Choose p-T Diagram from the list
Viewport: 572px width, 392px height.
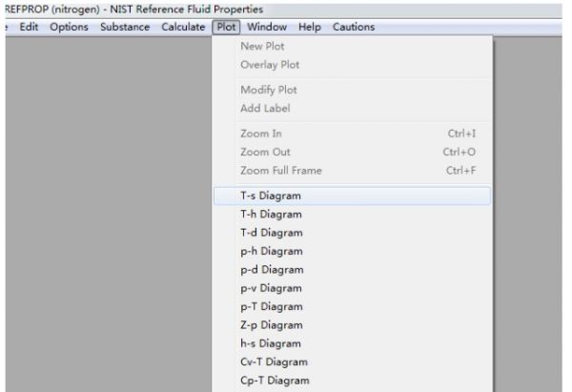(x=272, y=306)
